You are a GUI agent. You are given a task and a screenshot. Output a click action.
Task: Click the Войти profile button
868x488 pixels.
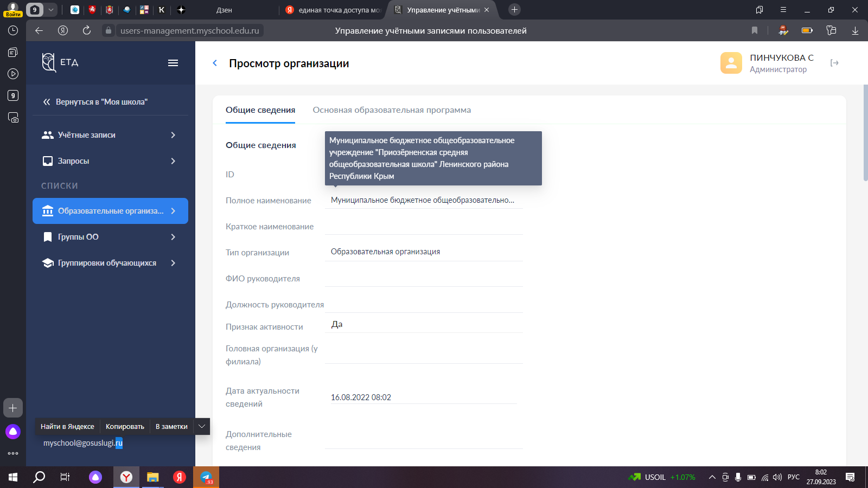[x=13, y=10]
